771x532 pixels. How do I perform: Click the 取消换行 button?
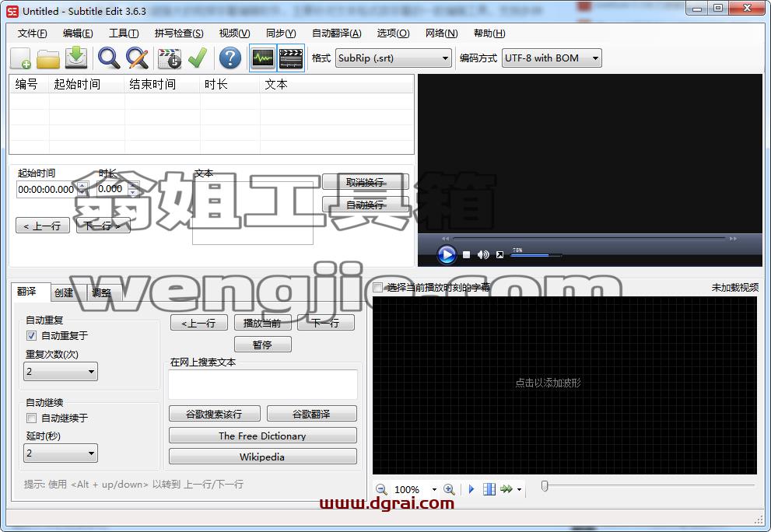[x=366, y=182]
